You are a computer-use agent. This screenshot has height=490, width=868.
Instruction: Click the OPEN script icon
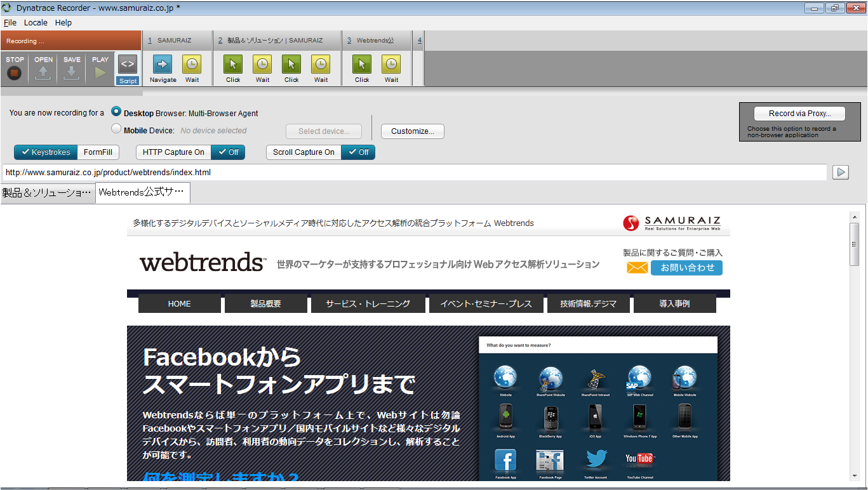pyautogui.click(x=43, y=72)
